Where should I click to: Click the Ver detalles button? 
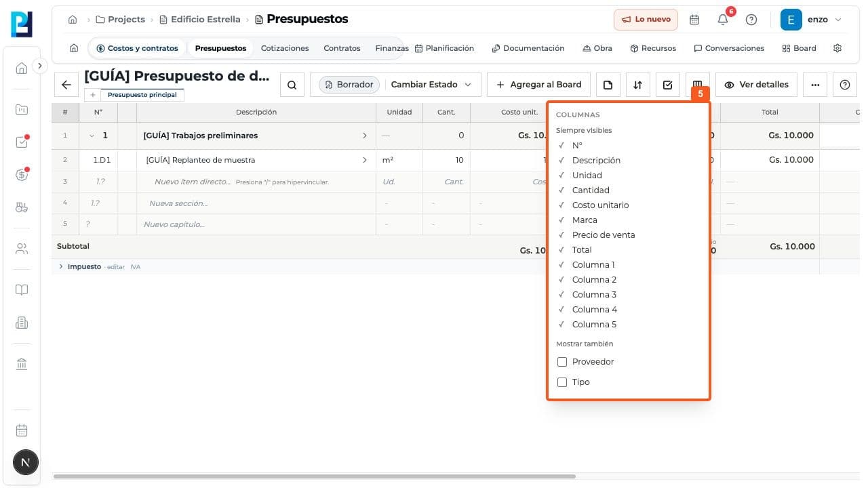click(756, 85)
